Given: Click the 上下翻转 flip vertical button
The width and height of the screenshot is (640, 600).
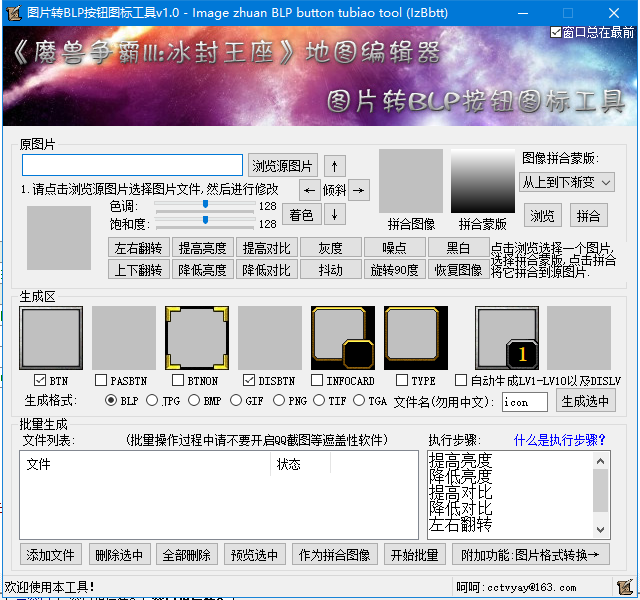Looking at the screenshot, I should 139,270.
